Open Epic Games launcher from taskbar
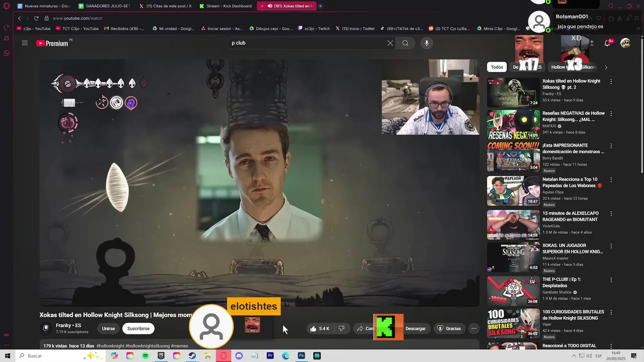The image size is (644, 362). click(x=161, y=356)
